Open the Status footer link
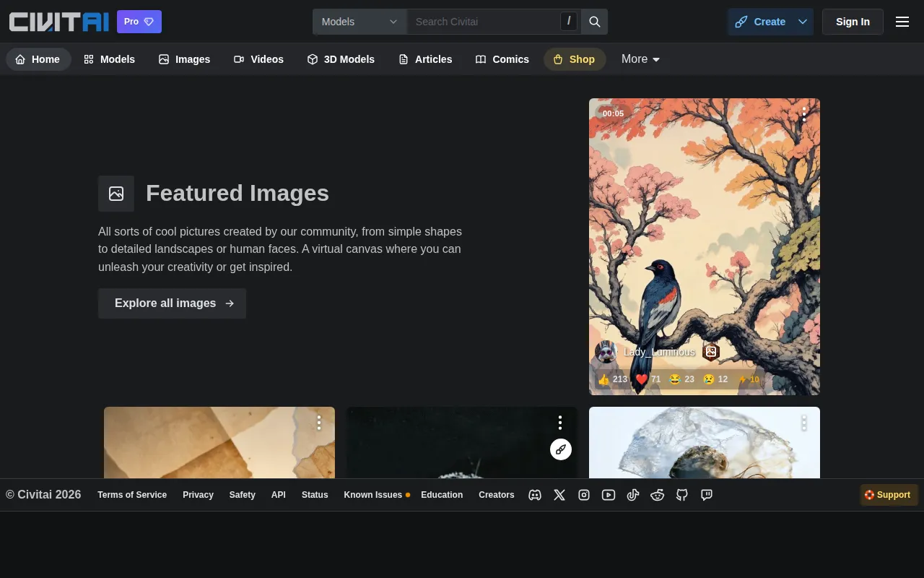The image size is (924, 578). [x=315, y=495]
